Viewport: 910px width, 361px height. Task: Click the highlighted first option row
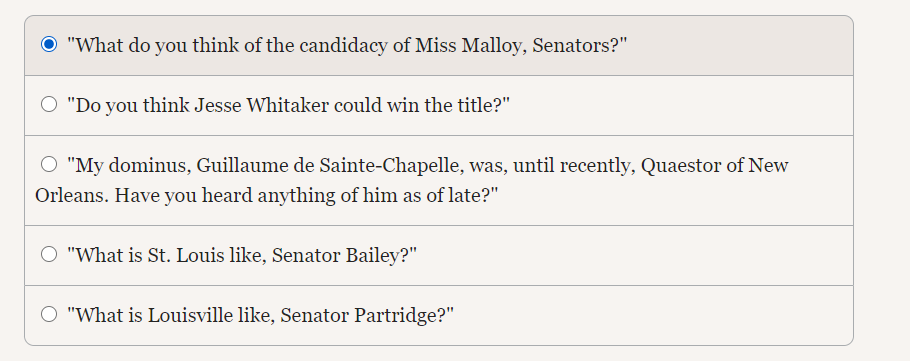point(439,45)
